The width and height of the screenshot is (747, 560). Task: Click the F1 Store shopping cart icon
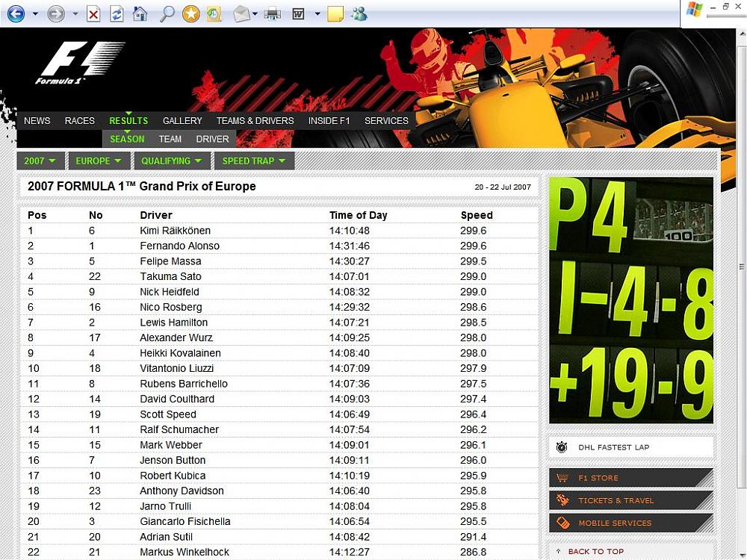coord(562,478)
